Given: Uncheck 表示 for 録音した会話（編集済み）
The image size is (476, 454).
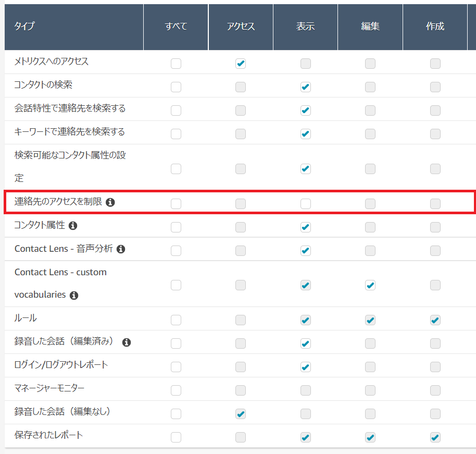Looking at the screenshot, I should 305,343.
